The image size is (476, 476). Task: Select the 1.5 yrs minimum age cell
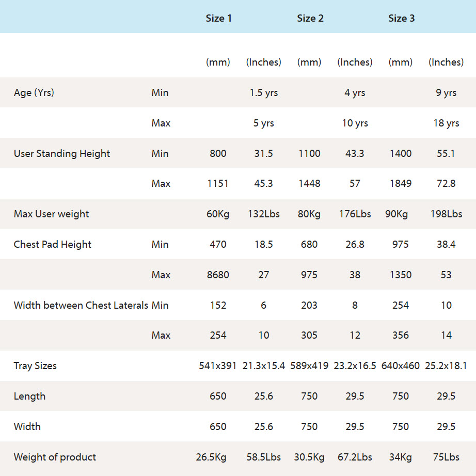pos(264,93)
